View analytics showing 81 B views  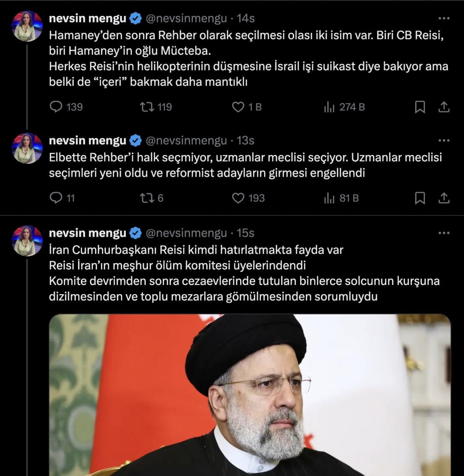pyautogui.click(x=329, y=198)
